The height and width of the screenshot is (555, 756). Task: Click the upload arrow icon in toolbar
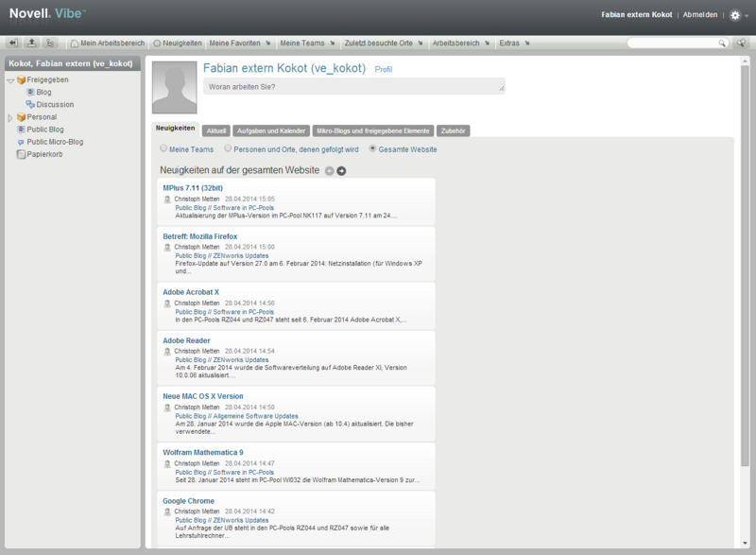[x=31, y=43]
